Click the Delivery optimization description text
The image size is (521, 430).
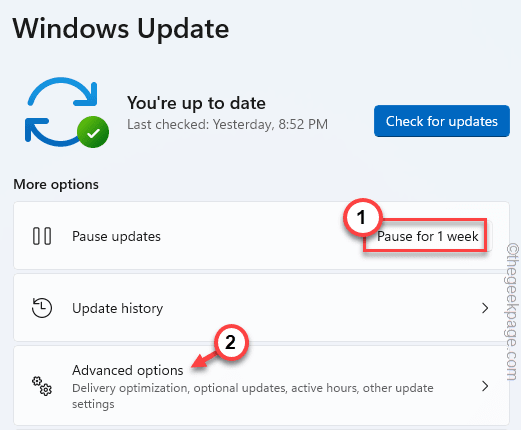[x=253, y=396]
